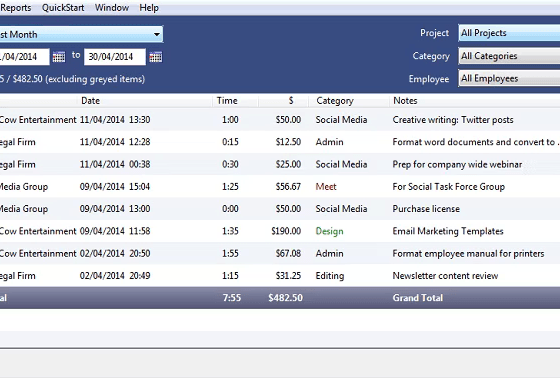Viewport: 560px width, 378px height.
Task: Click the 0:00 time cell
Action: [230, 209]
